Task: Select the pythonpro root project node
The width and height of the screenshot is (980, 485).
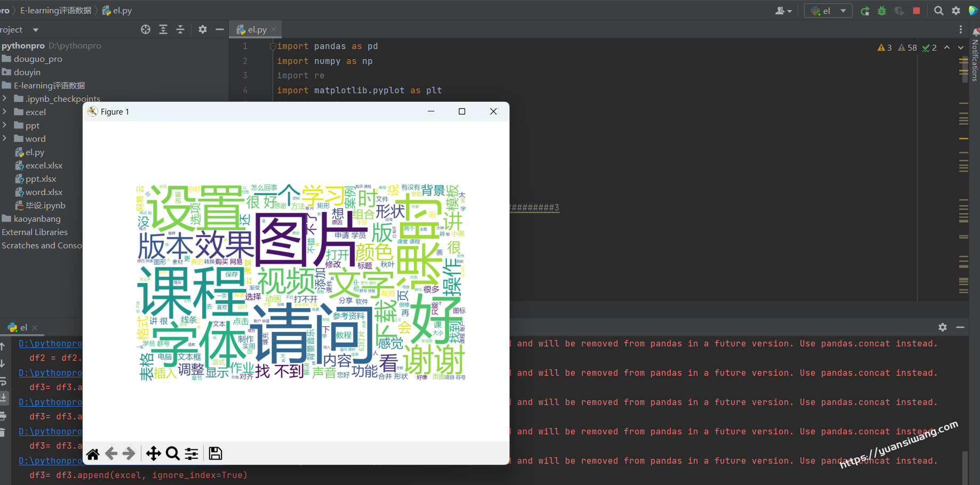Action: tap(23, 45)
